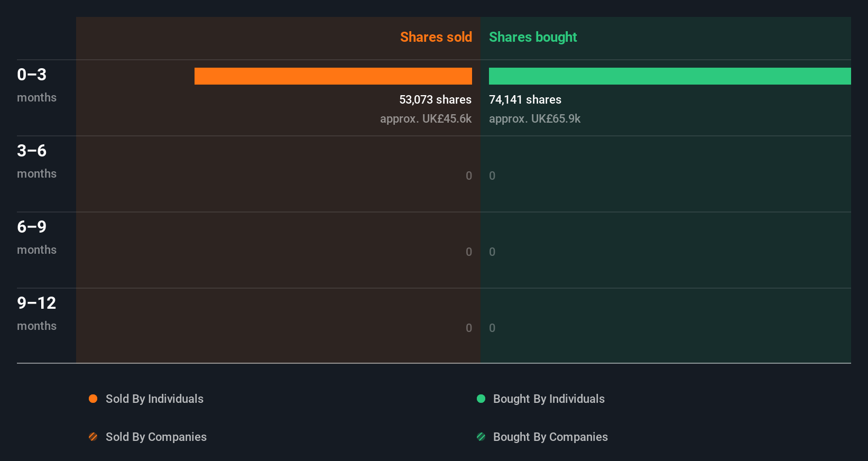Click the approx. UK£45.6k label
The image size is (868, 461).
coord(426,118)
